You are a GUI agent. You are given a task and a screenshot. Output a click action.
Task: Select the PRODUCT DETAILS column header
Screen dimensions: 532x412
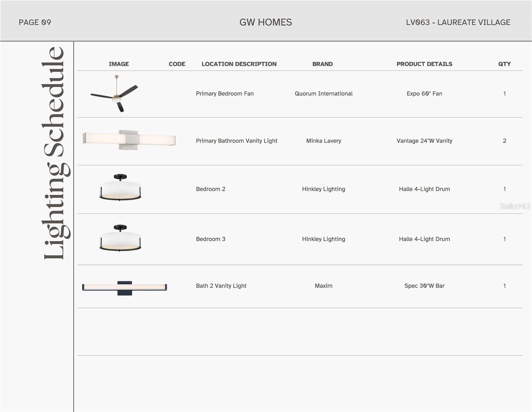[424, 64]
